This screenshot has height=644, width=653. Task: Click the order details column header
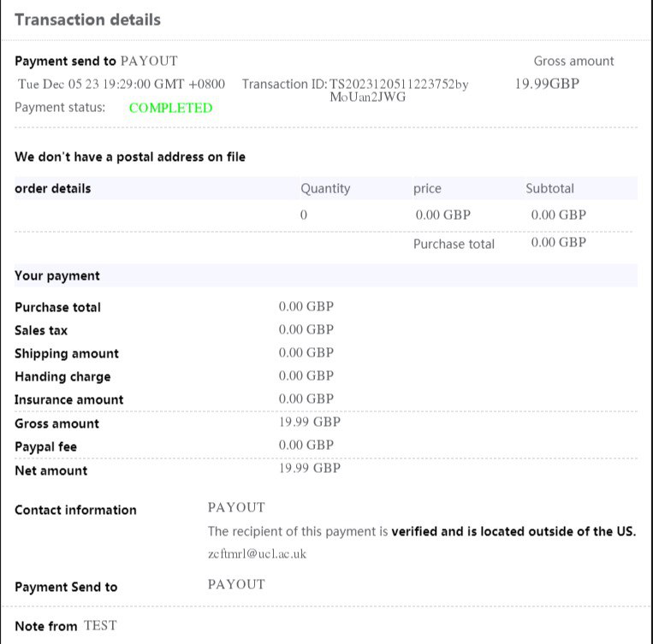[x=53, y=188]
